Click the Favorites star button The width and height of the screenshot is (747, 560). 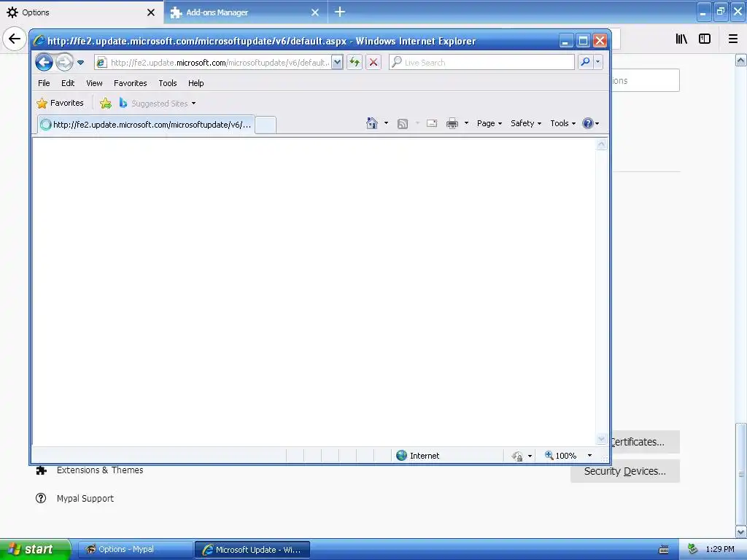coord(60,103)
